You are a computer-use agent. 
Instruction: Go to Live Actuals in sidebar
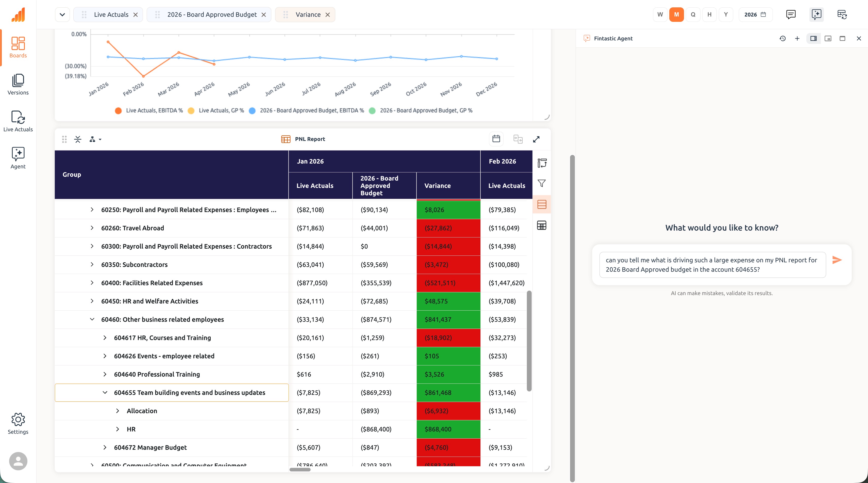point(18,121)
